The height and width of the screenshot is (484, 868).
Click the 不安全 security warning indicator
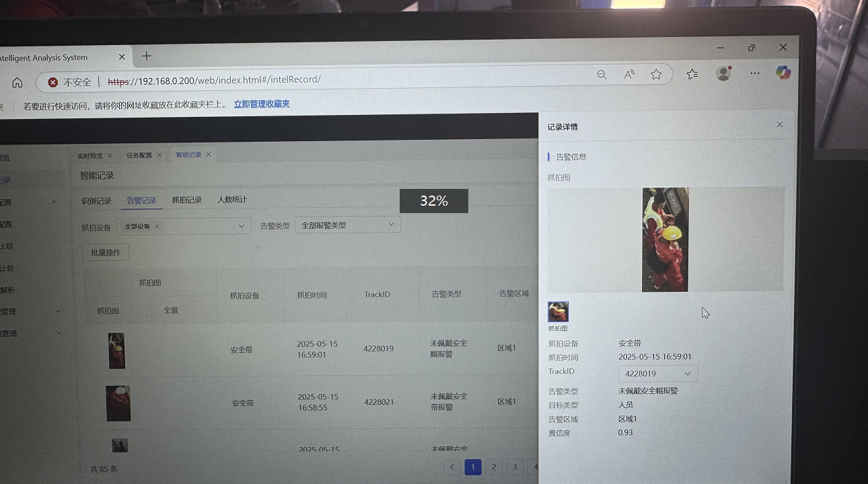pyautogui.click(x=69, y=82)
